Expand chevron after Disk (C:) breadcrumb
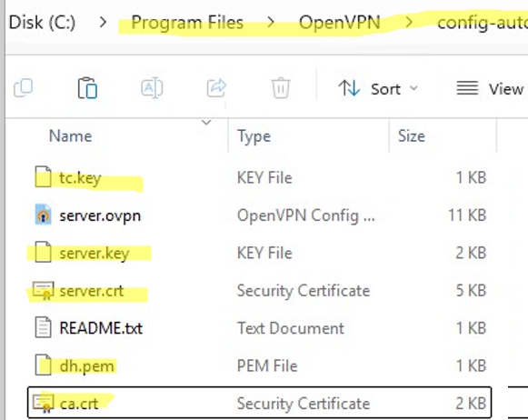 [103, 23]
